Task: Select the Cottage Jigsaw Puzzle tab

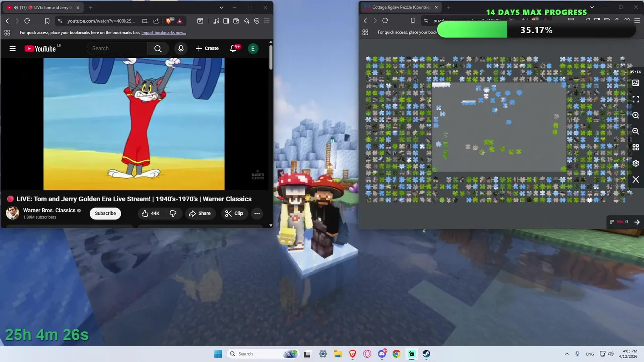Action: 400,8
